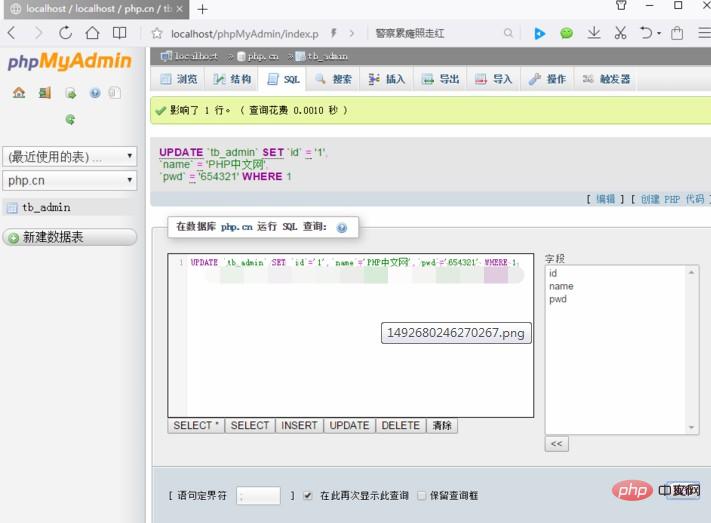
Task: Open SQL documentation page icon in sidebar
Action: coord(115,93)
